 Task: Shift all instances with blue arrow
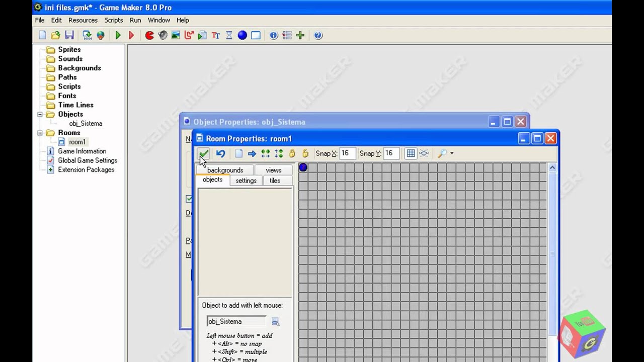[252, 153]
